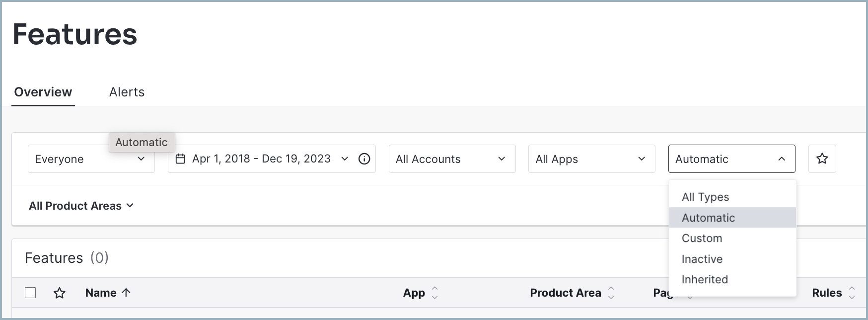
Task: Sort the App column
Action: [435, 293]
